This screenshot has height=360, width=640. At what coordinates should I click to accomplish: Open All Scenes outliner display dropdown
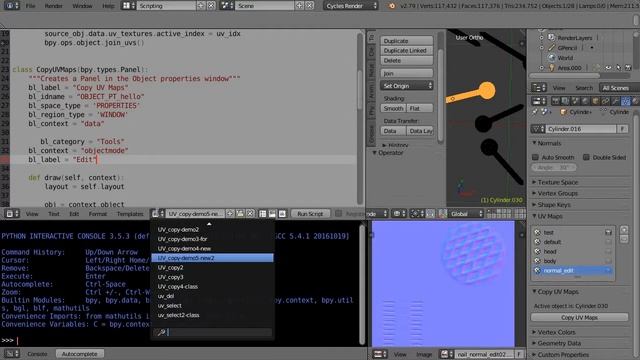[x=619, y=88]
